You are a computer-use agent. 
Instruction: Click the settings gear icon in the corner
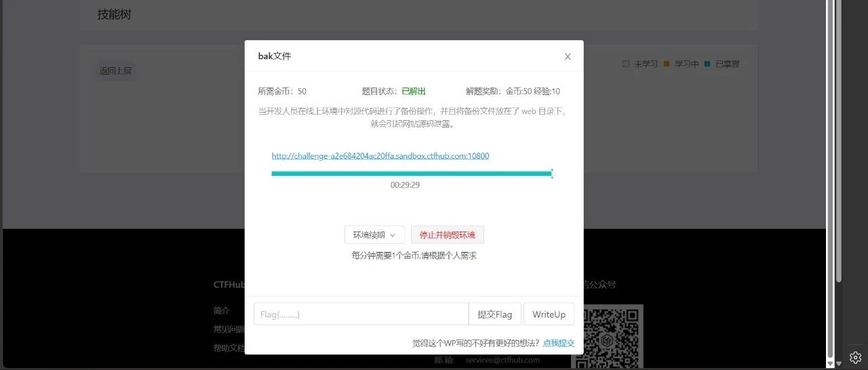855,357
